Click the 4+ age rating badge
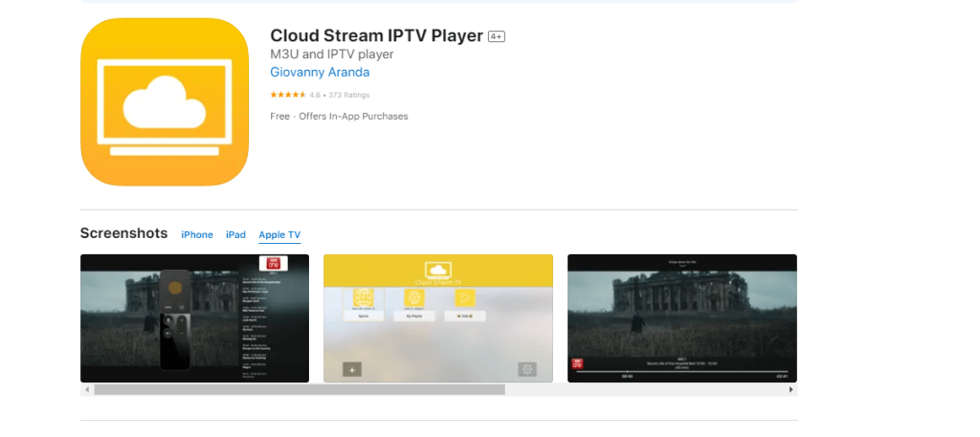This screenshot has width=980, height=437. pyautogui.click(x=497, y=36)
